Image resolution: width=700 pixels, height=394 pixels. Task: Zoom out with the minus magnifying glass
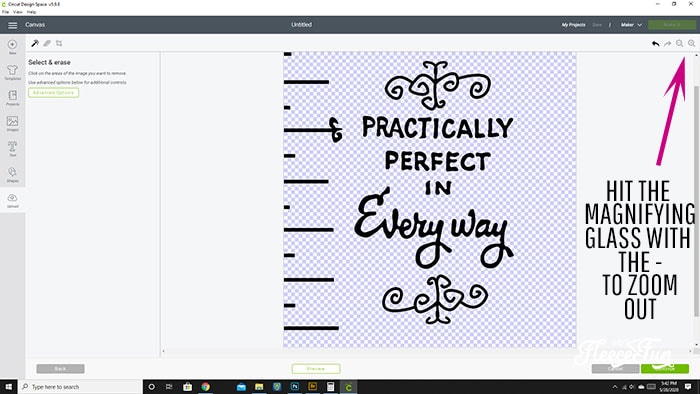pos(679,43)
